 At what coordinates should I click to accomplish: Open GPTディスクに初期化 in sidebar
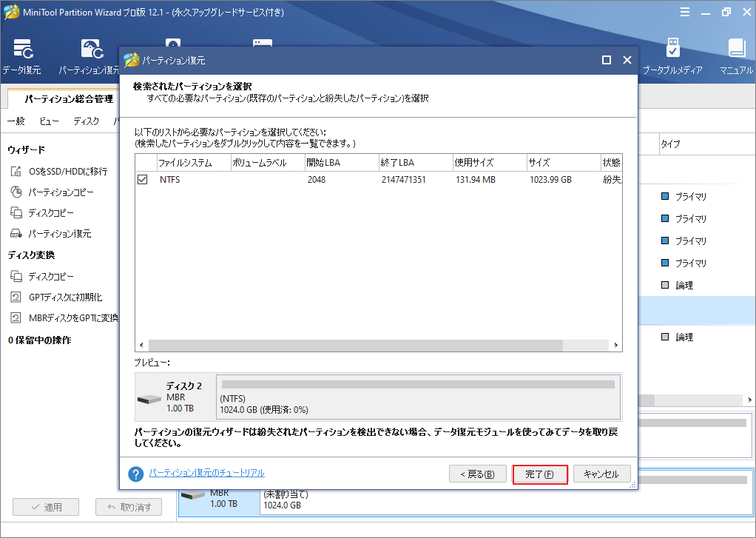[64, 297]
